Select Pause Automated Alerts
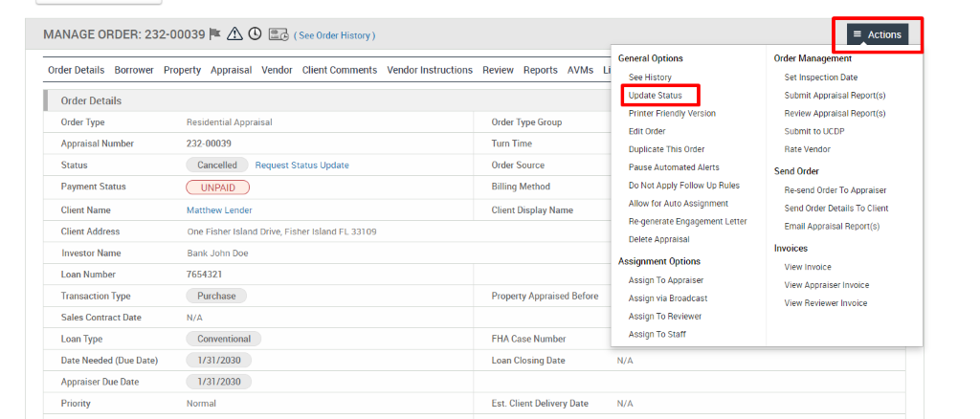This screenshot has width=980, height=419. [x=674, y=167]
